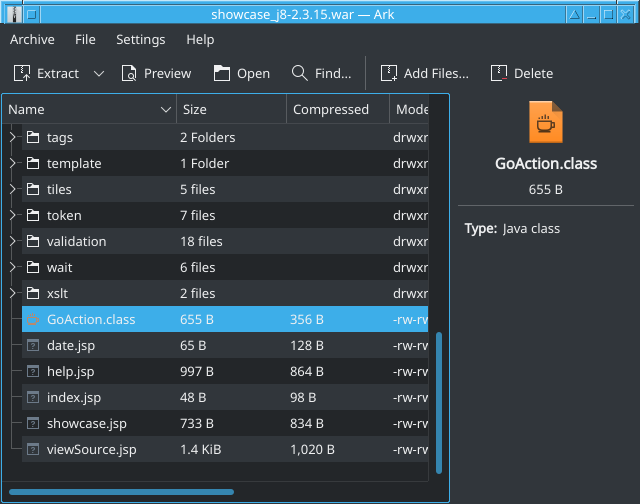640x504 pixels.
Task: Expand the tiles folder
Action: tap(13, 189)
